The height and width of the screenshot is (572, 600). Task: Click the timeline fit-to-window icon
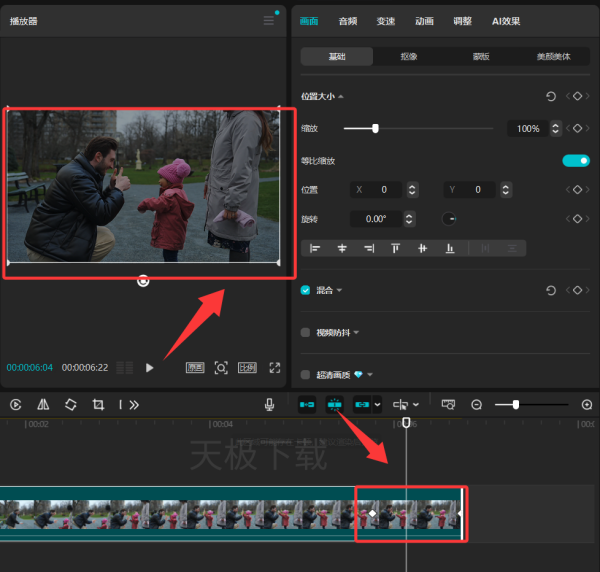(448, 404)
